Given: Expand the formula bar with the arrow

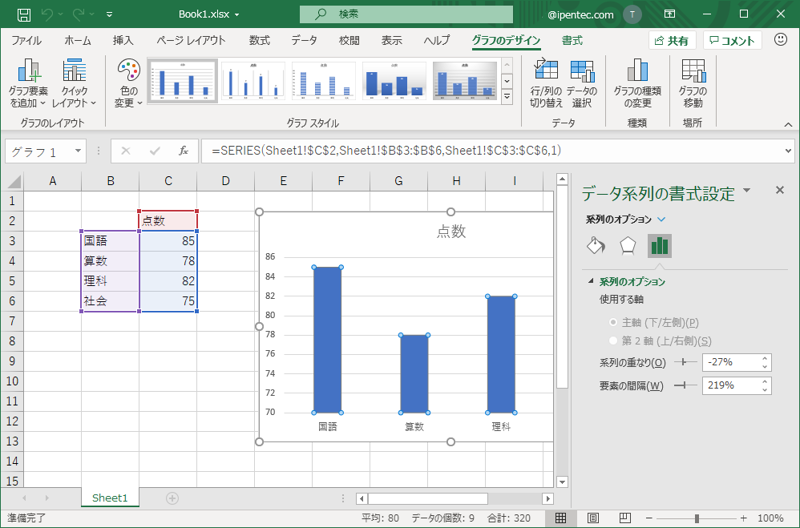Looking at the screenshot, I should [788, 151].
